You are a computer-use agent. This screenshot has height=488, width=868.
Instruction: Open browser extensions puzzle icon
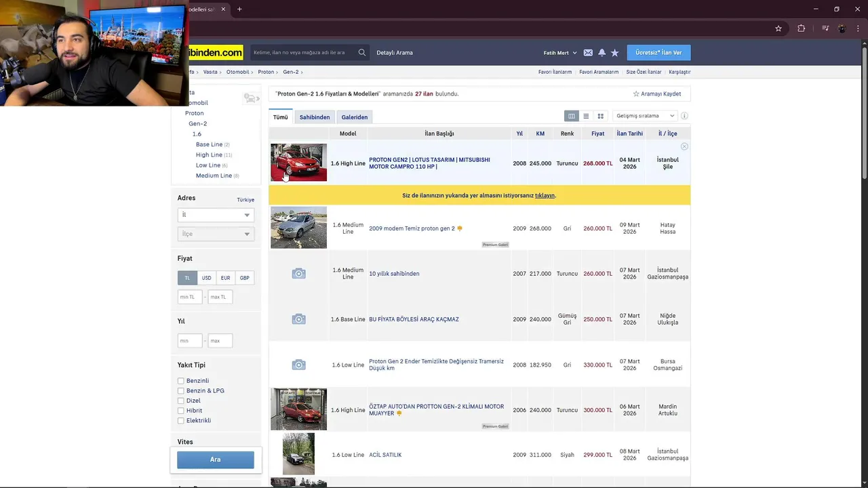coord(802,28)
